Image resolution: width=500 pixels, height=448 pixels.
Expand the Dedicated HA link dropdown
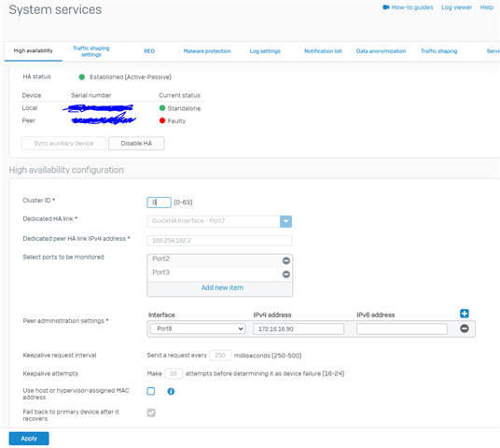coord(285,221)
